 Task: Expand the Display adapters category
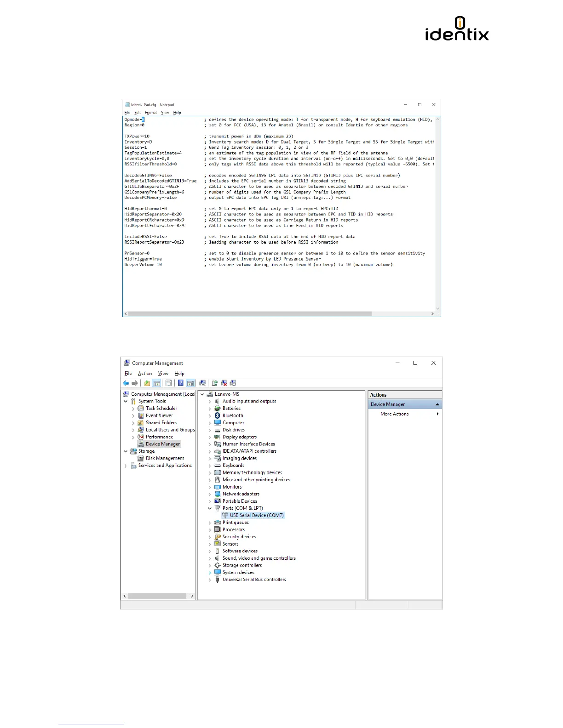[210, 437]
